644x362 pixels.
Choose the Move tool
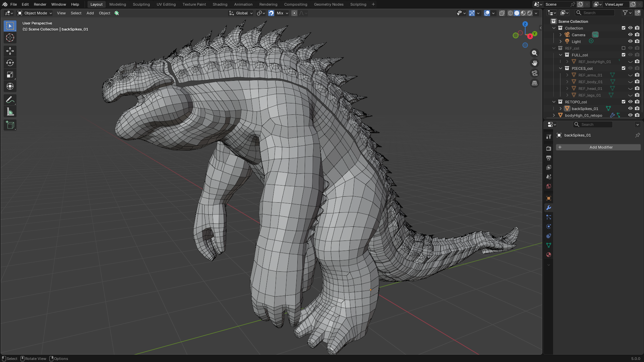click(x=10, y=51)
